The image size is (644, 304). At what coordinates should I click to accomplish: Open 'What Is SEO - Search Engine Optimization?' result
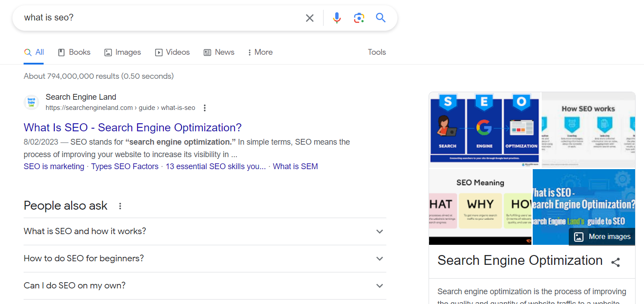click(x=133, y=128)
